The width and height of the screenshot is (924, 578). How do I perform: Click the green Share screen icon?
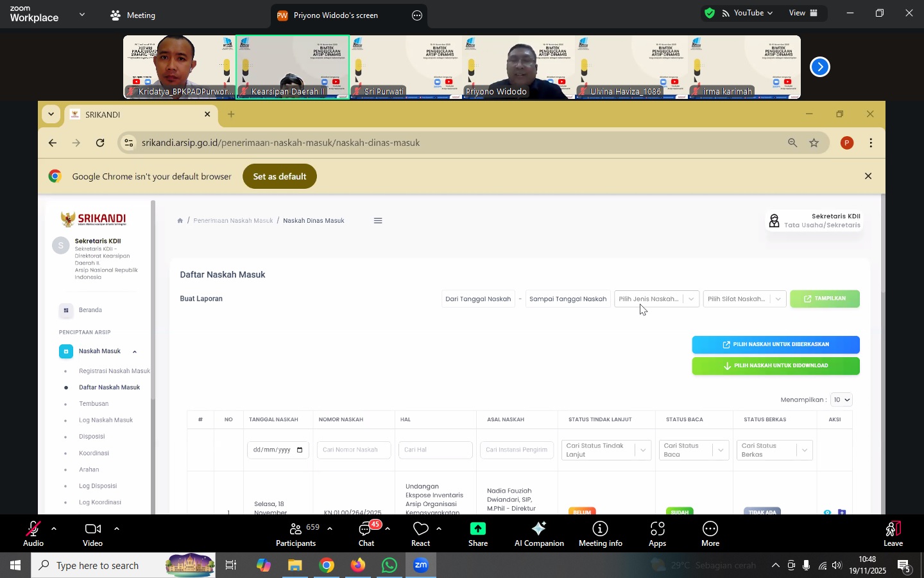478,533
